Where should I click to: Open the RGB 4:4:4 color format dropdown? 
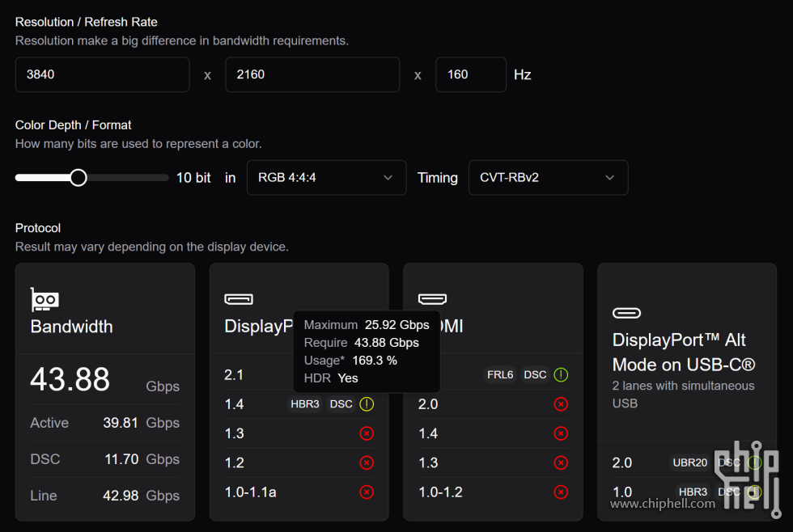[326, 178]
